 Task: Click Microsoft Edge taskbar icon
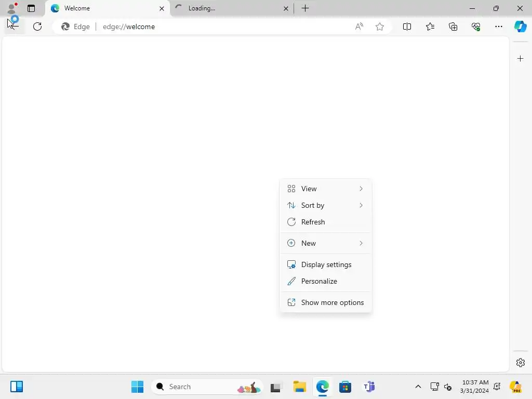click(322, 387)
